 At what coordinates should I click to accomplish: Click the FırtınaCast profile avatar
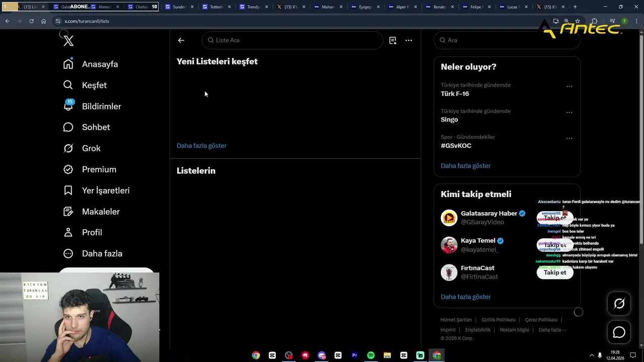coord(449,273)
